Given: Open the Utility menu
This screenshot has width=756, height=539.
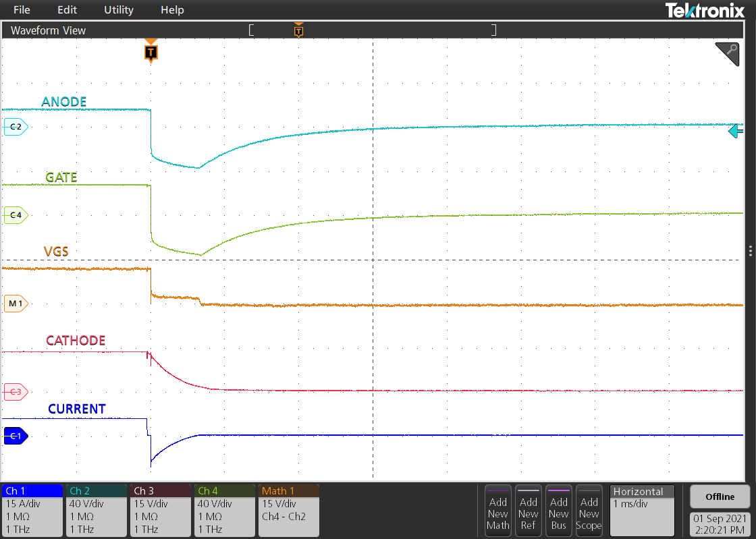Looking at the screenshot, I should [x=118, y=9].
